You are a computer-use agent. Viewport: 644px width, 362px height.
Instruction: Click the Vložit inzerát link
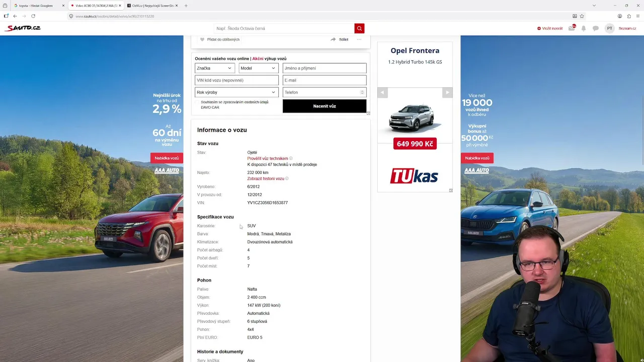(550, 28)
